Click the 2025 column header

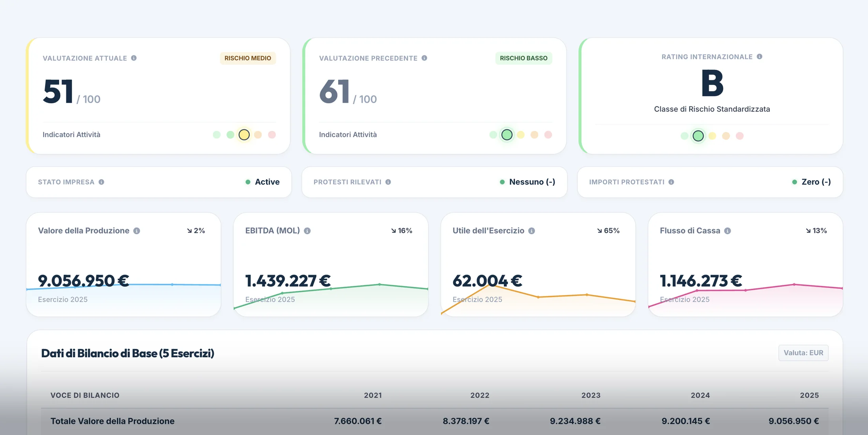(809, 395)
